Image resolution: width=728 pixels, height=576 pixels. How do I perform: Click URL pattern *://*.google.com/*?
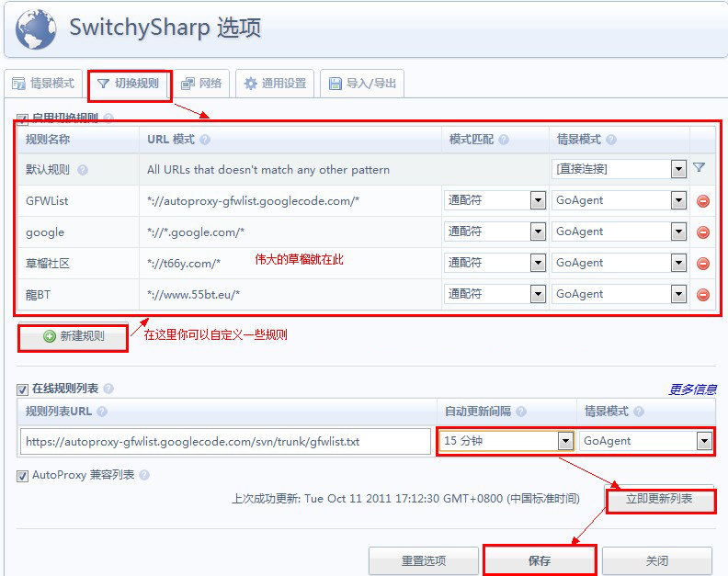coord(196,232)
